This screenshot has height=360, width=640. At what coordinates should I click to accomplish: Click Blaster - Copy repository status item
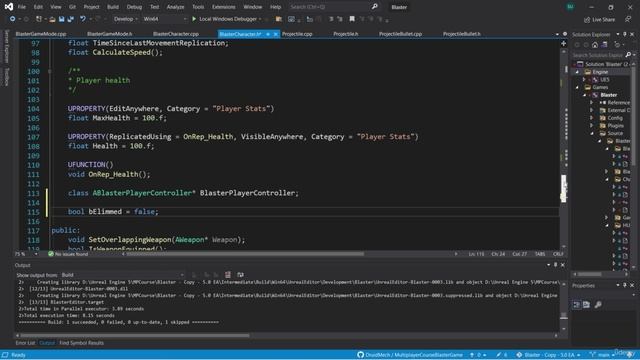pos(548,355)
